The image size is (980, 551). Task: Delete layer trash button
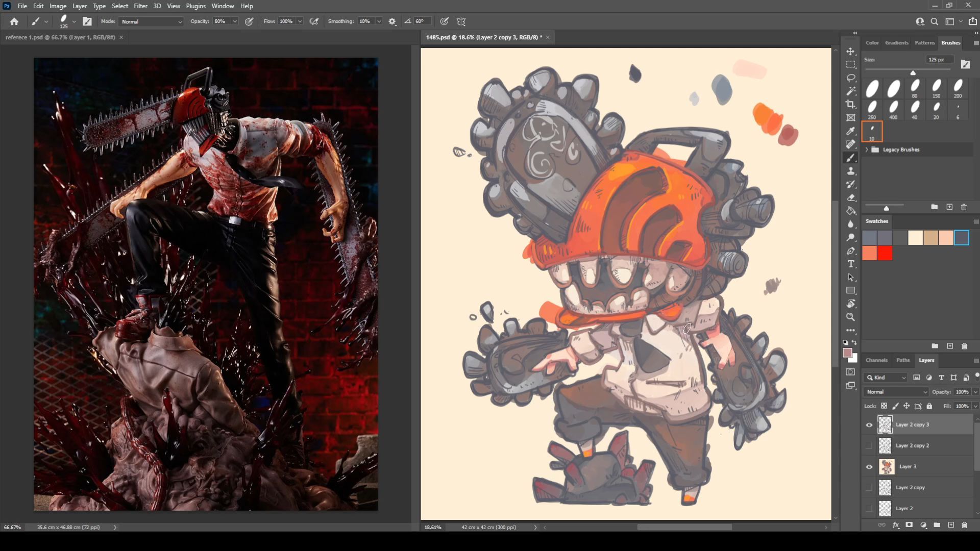click(964, 524)
